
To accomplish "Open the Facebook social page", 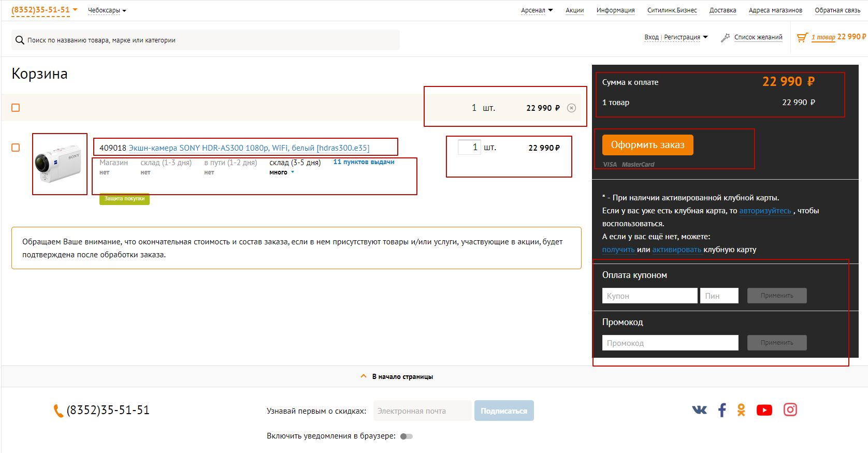I will [722, 410].
